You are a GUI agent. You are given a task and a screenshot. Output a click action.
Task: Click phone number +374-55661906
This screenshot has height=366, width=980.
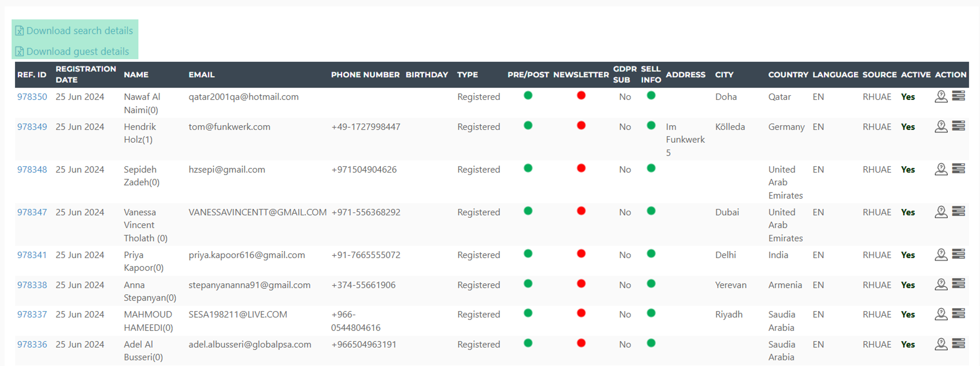click(x=363, y=285)
